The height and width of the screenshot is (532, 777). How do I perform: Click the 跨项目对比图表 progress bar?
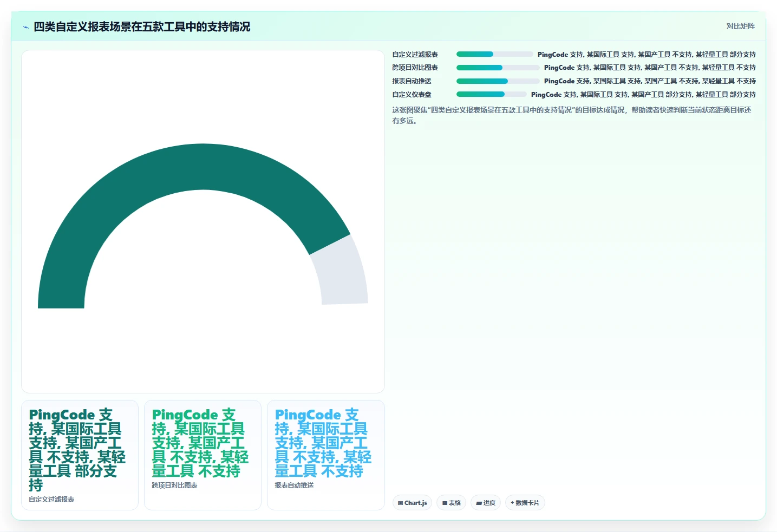498,68
